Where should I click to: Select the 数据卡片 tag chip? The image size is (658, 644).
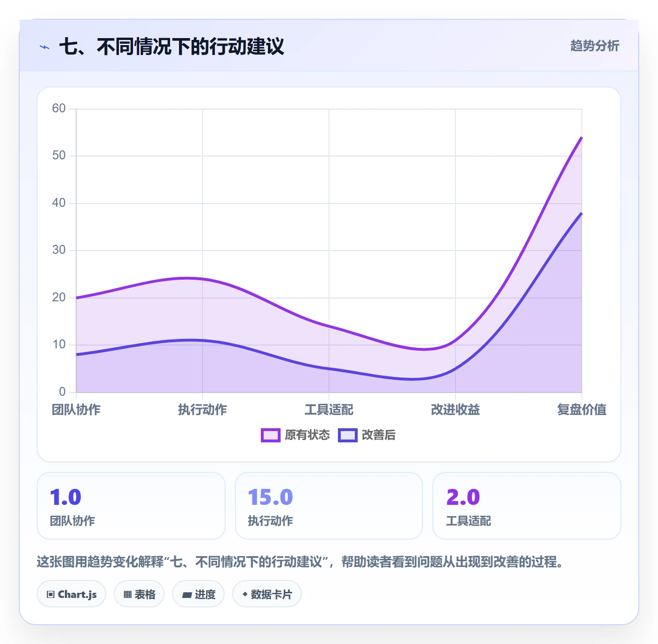(267, 594)
